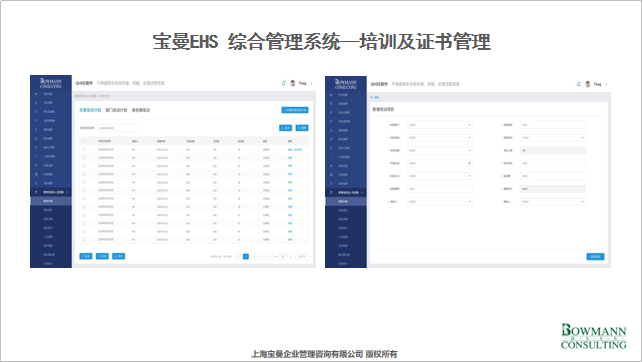Click search name input field above table
643x362 pixels.
(116, 128)
